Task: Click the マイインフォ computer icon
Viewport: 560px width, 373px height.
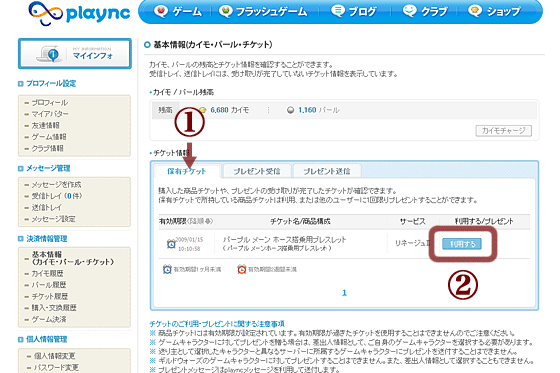Action: click(x=49, y=54)
